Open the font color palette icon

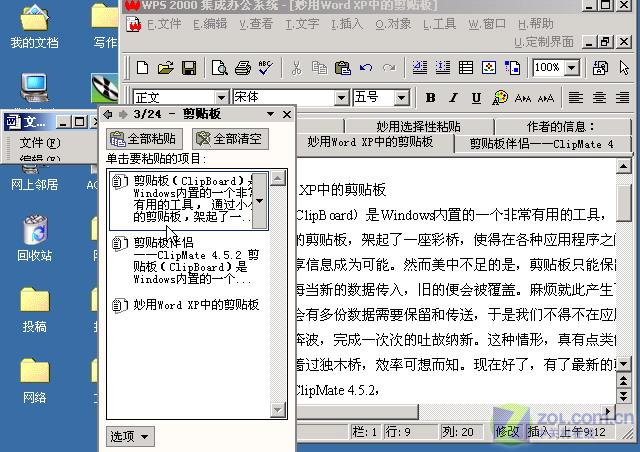[x=500, y=98]
